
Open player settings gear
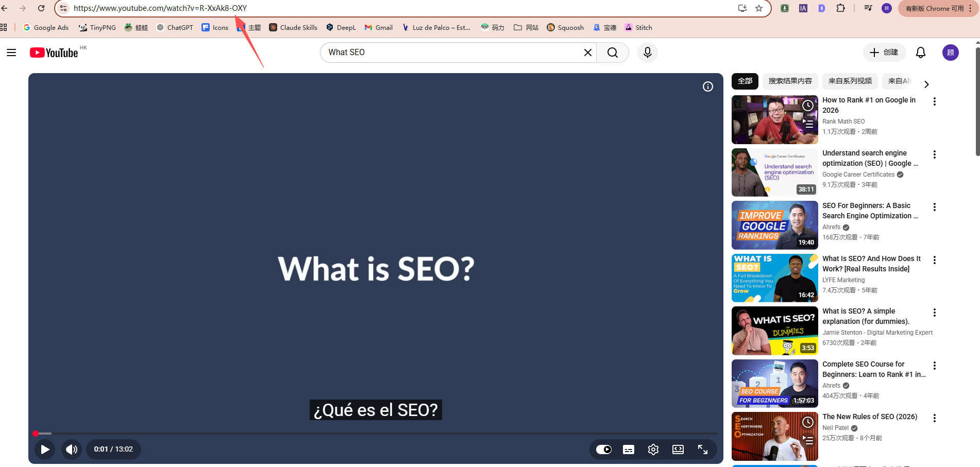tap(653, 449)
